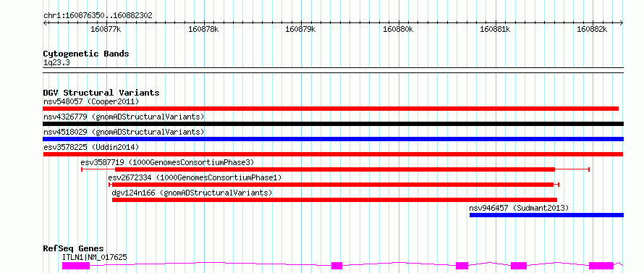
Task: Click the dgv124n166 gnomAD variant label
Action: (192, 193)
